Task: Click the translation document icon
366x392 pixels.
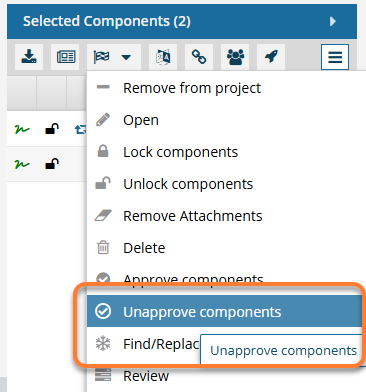Action: click(x=163, y=57)
